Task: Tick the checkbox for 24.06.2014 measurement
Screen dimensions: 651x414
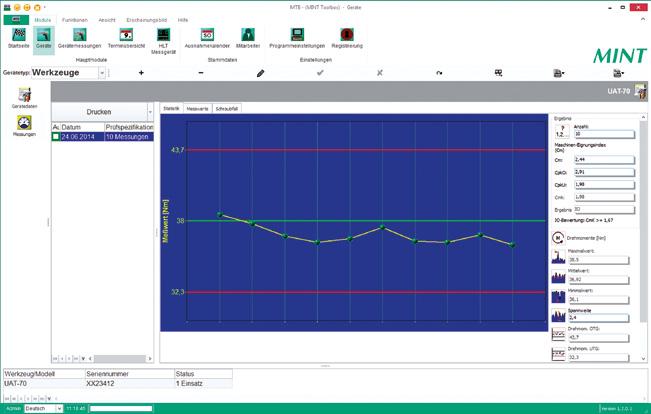Action: (56, 137)
